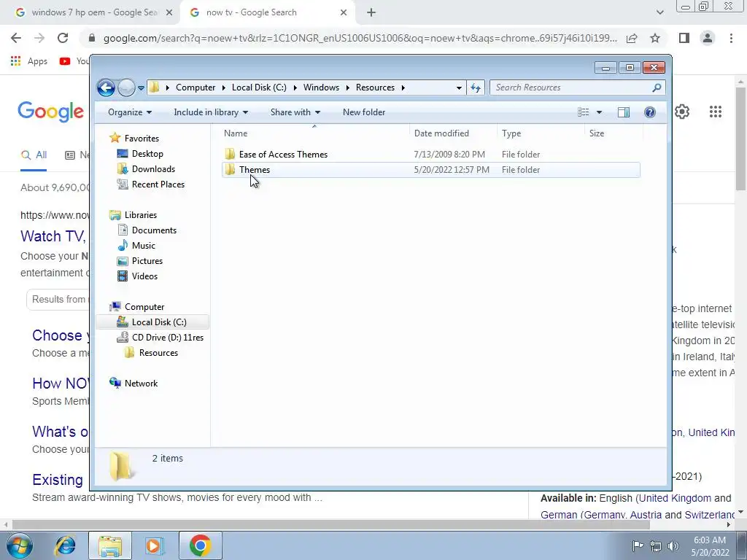Sort by the Type column header
The width and height of the screenshot is (747, 560).
541,133
